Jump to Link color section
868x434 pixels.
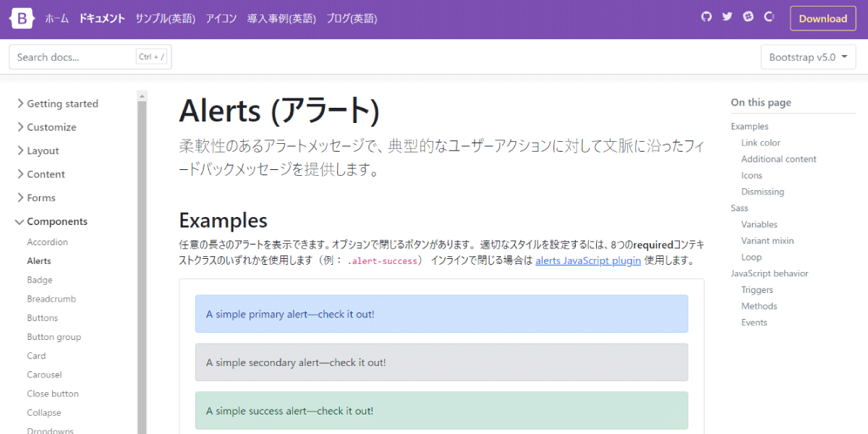(761, 142)
